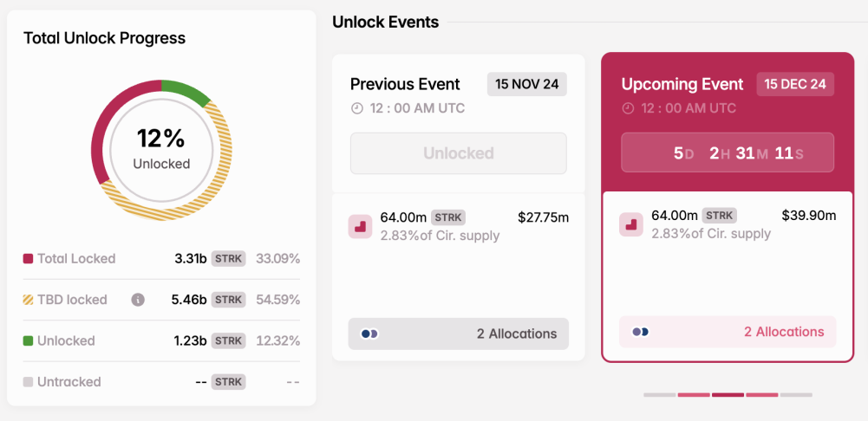
Task: Click pink allocation icon in Previous Event
Action: (x=360, y=227)
